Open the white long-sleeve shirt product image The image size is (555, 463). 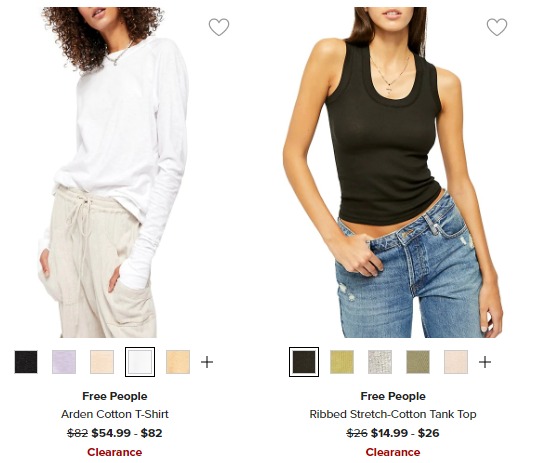click(x=115, y=172)
